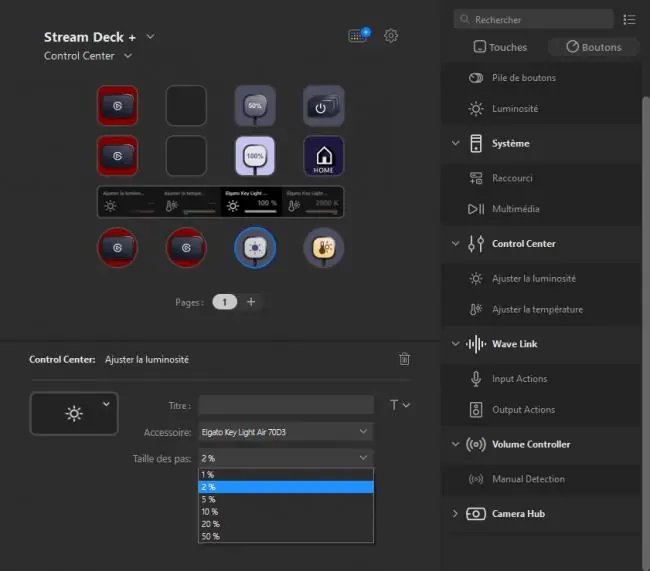Open preferences with the gear icon
650x571 pixels.
(x=390, y=36)
